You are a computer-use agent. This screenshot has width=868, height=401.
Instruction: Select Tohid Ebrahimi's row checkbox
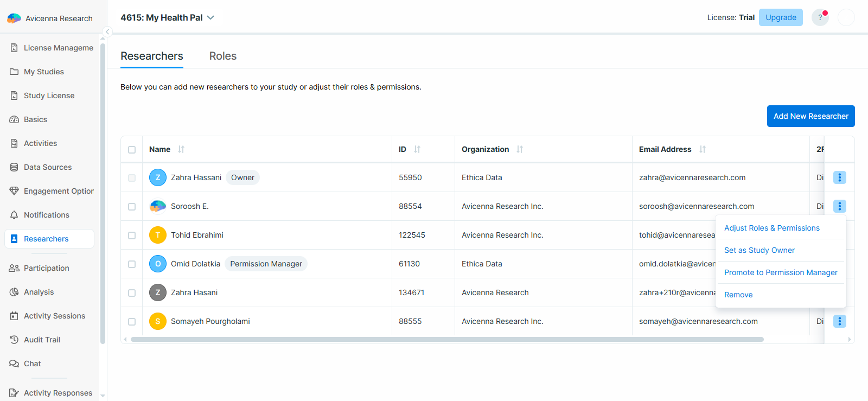[132, 235]
